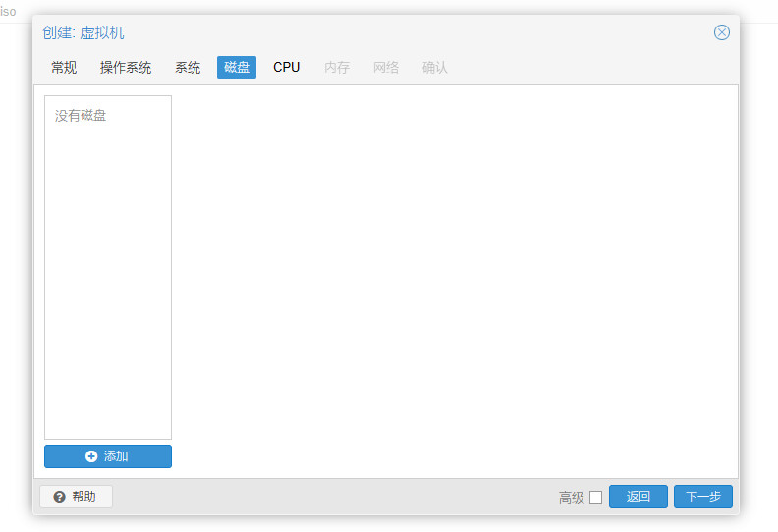Continue with the 下一步 button
This screenshot has height=532, width=778.
pos(703,497)
